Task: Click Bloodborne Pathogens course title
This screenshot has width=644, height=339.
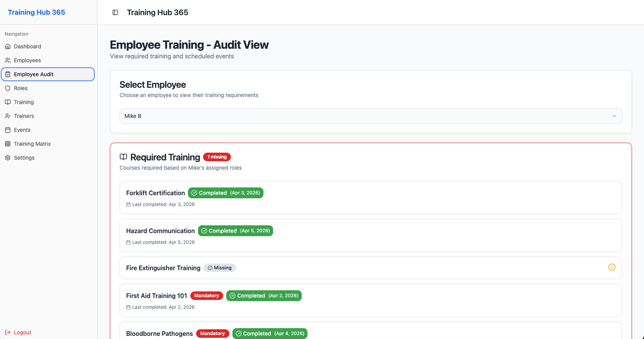Action: [159, 333]
